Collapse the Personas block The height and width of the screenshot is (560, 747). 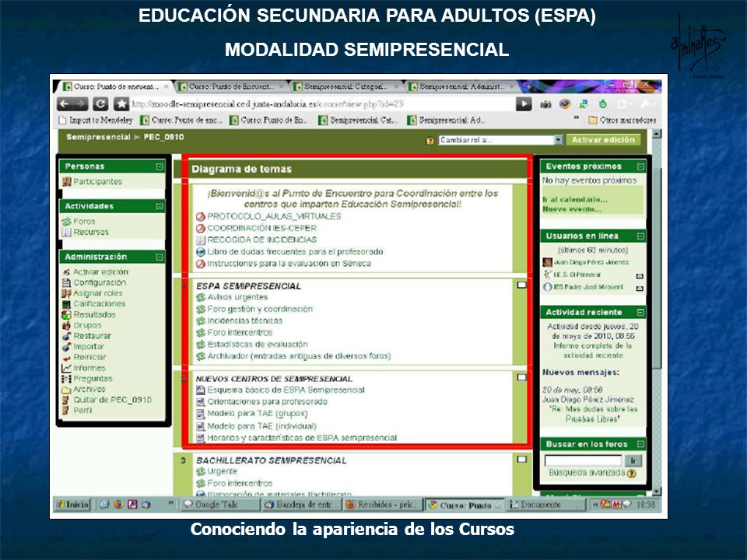[x=159, y=166]
